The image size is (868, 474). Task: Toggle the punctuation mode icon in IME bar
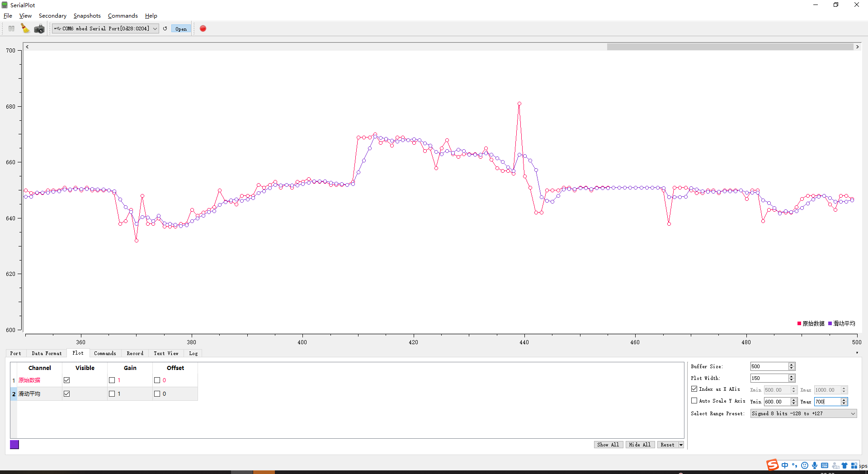795,465
